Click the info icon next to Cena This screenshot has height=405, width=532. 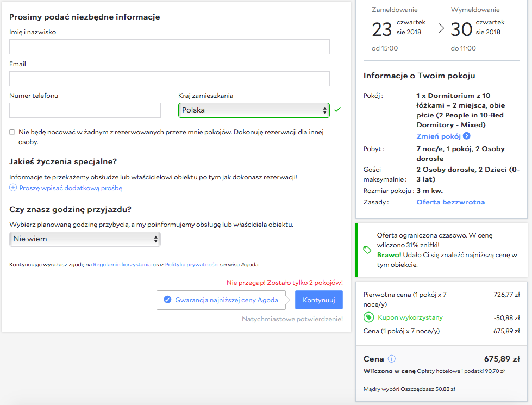pyautogui.click(x=392, y=359)
